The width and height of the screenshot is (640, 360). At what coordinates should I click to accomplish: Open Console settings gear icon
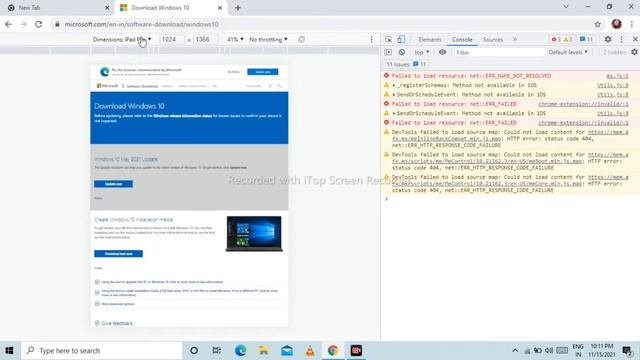pos(634,52)
